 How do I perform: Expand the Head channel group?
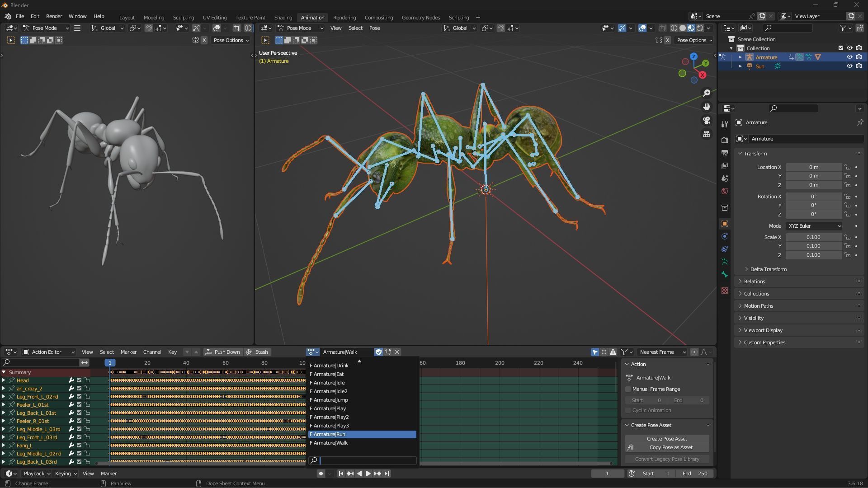click(4, 380)
